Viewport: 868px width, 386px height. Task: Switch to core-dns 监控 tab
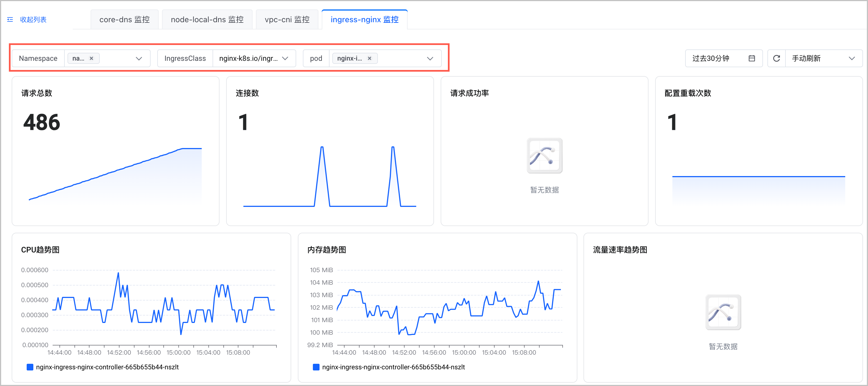(124, 19)
